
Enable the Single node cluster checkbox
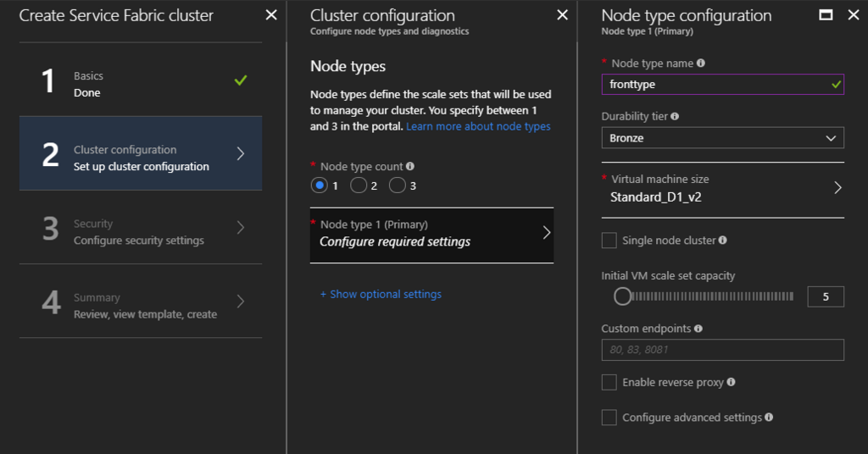pos(609,241)
